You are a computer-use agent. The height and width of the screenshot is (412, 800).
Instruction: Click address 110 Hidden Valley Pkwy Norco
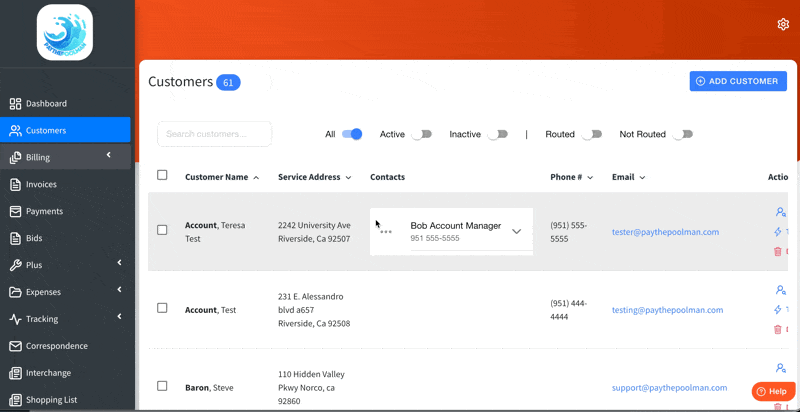pyautogui.click(x=311, y=388)
